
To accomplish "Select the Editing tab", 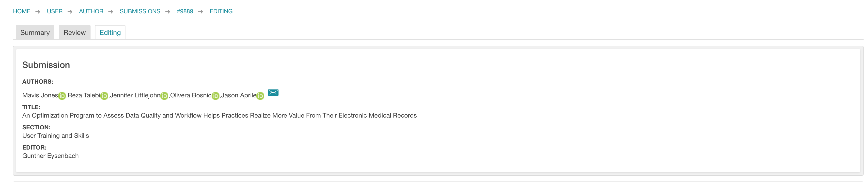I will pos(110,33).
